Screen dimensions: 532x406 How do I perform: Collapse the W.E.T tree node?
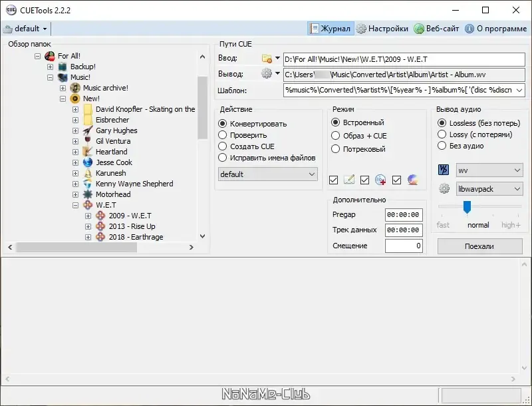[75, 205]
